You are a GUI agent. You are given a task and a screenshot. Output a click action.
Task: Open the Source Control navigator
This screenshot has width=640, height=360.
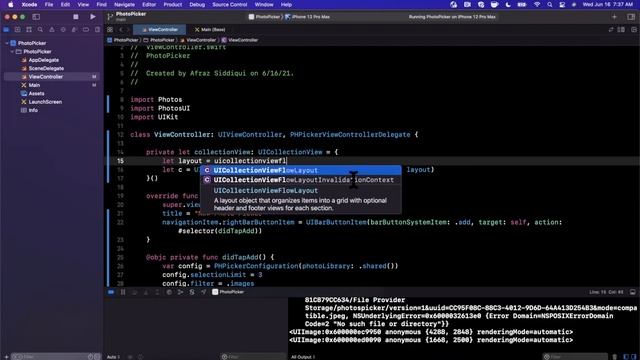tap(18, 30)
